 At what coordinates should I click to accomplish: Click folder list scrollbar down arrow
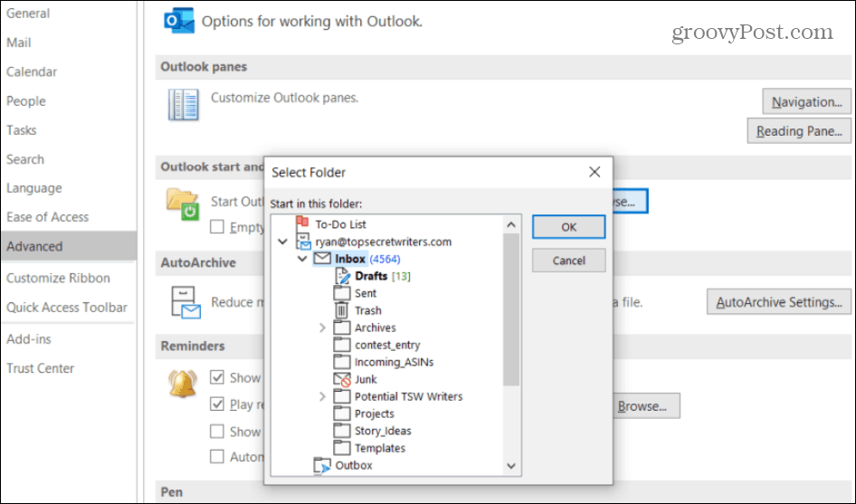coord(511,466)
